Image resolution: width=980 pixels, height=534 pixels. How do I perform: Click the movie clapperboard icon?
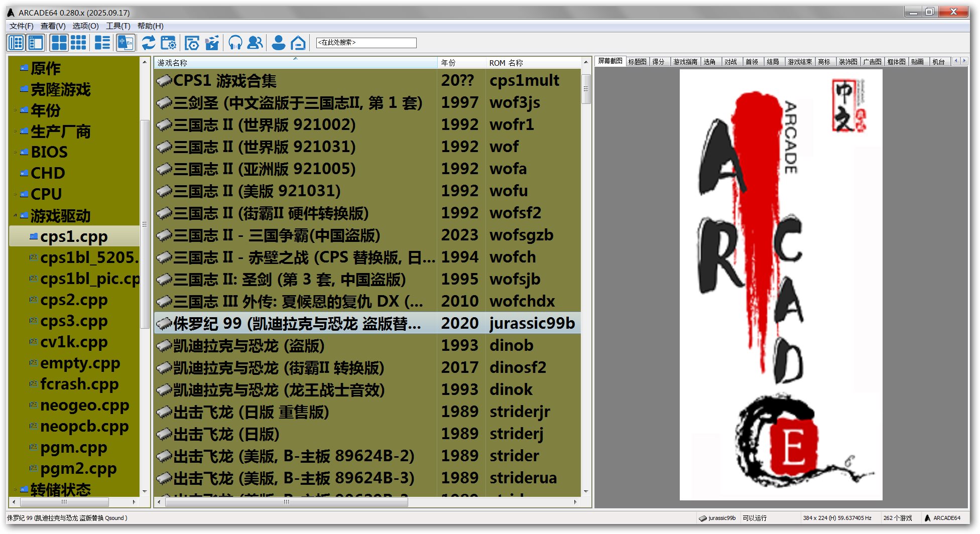(212, 43)
